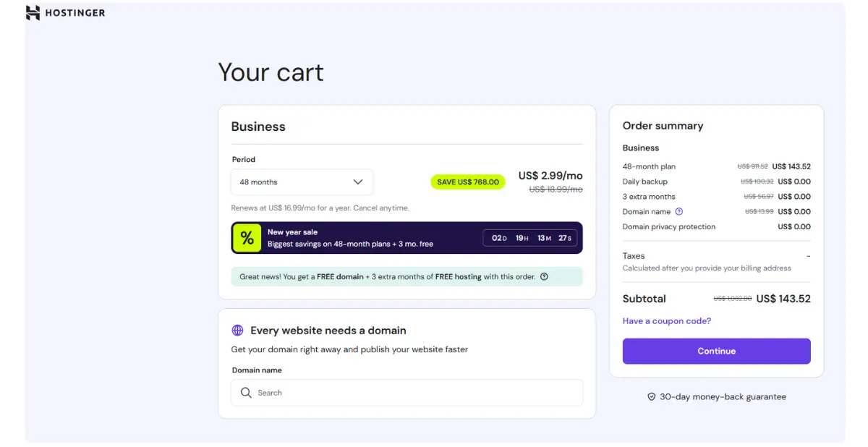Click the SAVE US$ 768.00 badge
The height and width of the screenshot is (447, 868).
[467, 182]
